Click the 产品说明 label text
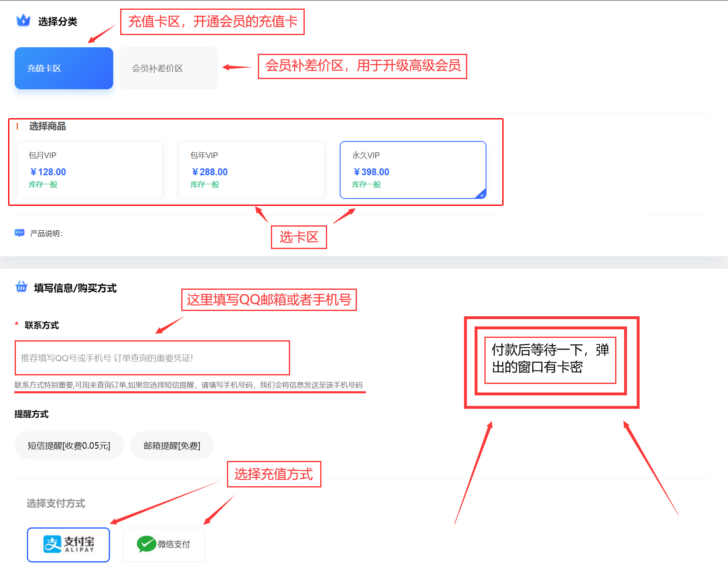Image resolution: width=728 pixels, height=571 pixels. point(46,234)
